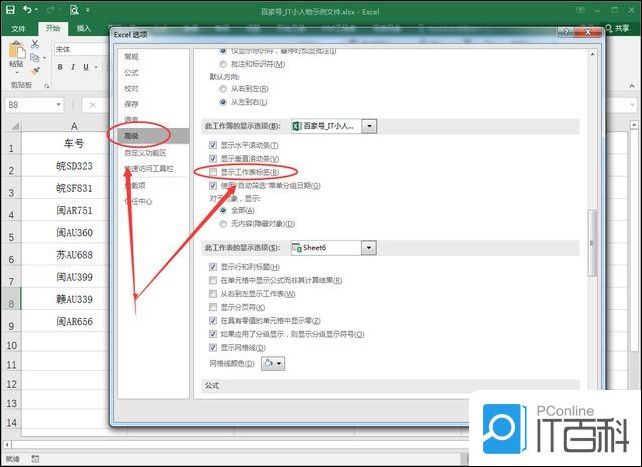Image resolution: width=642 pixels, height=467 pixels.
Task: Switch to the 开始 ribbon tab
Action: pos(53,28)
